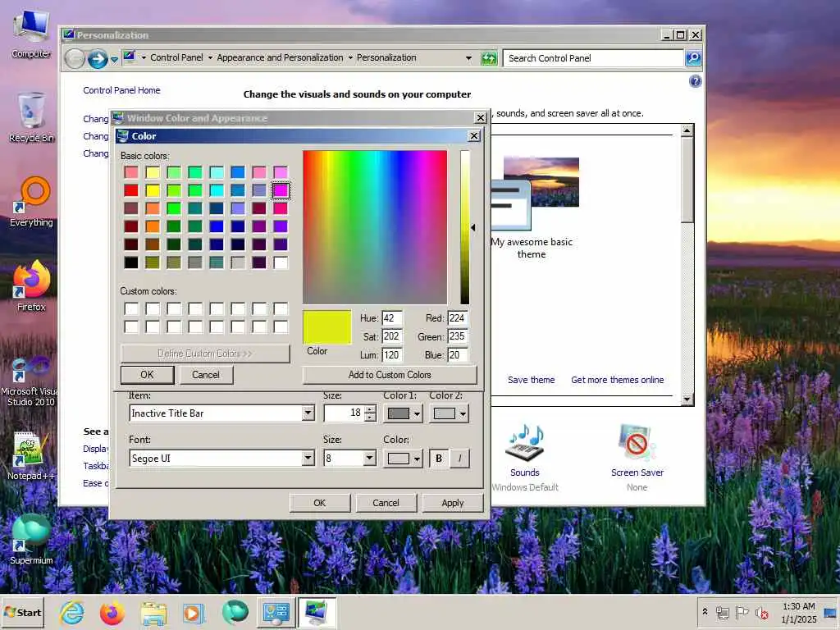Click the Save theme link
This screenshot has width=840, height=630.
pyautogui.click(x=531, y=380)
